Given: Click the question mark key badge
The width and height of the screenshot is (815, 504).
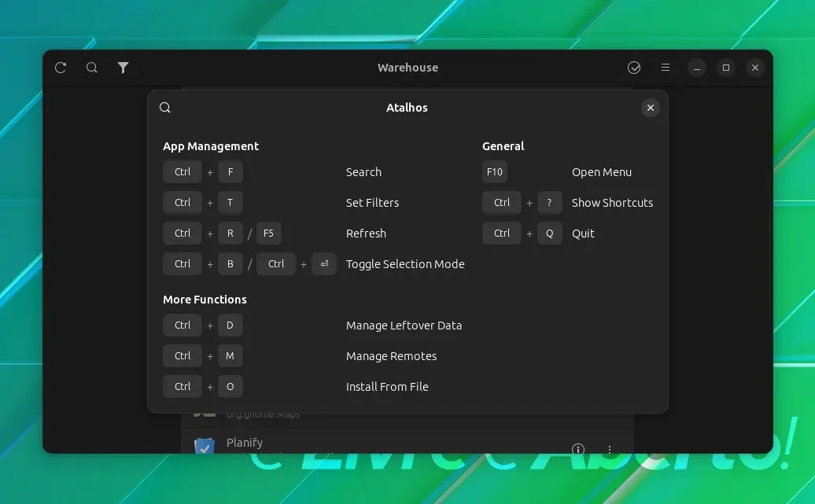Looking at the screenshot, I should (549, 203).
